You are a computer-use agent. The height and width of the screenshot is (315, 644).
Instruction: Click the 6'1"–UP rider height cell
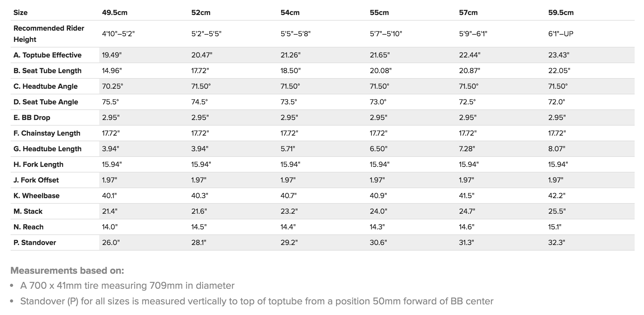[x=561, y=34]
